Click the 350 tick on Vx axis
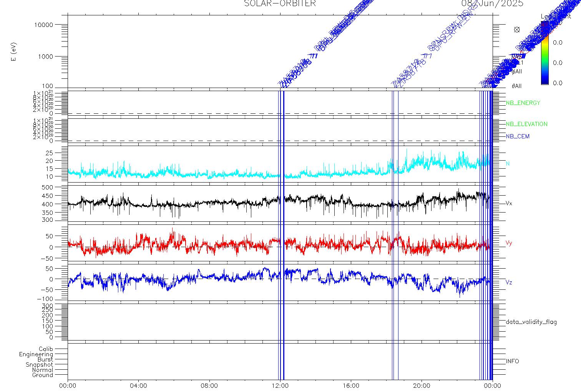The width and height of the screenshot is (581, 392). pyautogui.click(x=47, y=213)
